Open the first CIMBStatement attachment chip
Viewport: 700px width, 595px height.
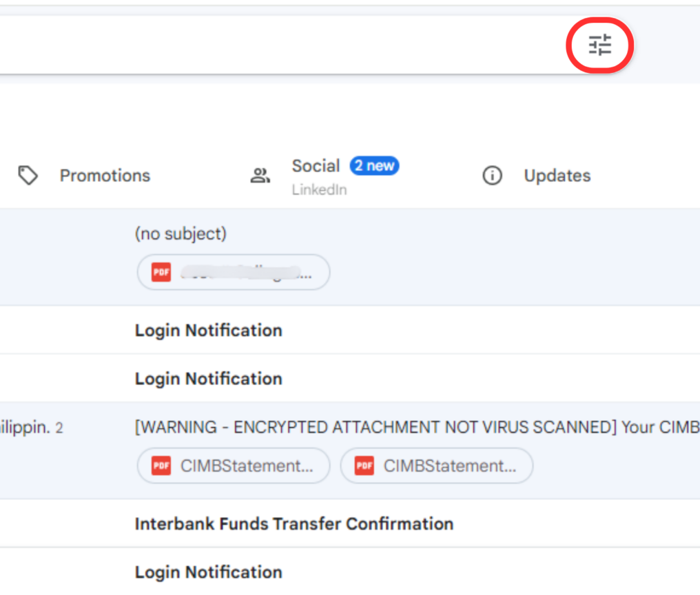pos(233,465)
